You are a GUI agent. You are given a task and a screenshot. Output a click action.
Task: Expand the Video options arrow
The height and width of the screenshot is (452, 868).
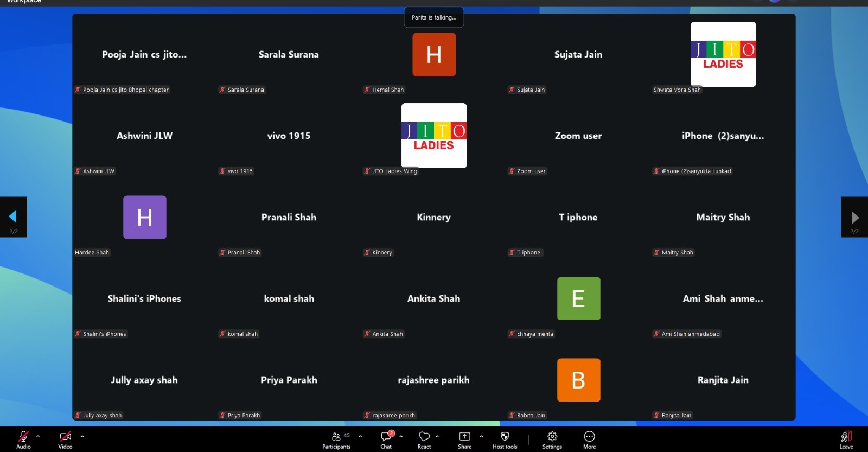coord(82,436)
